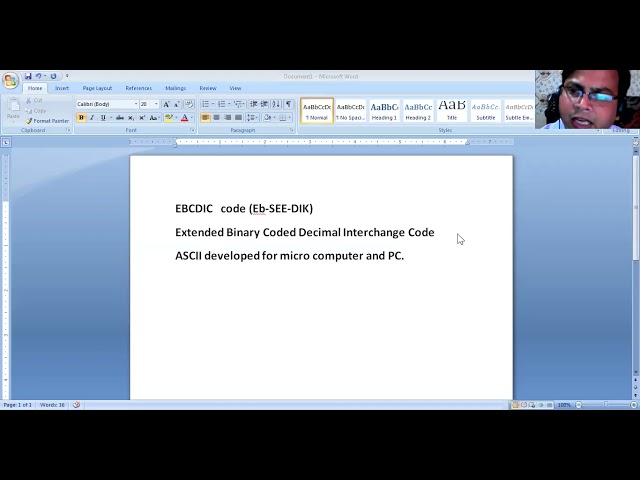This screenshot has height=480, width=640.
Task: Apply the Heading 1 style
Action: (x=384, y=111)
